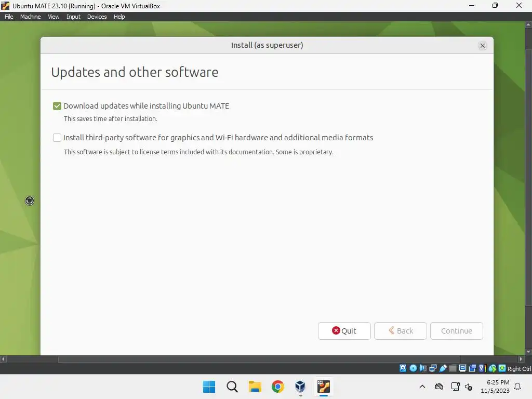Click the display monitor indicator icon
Viewport: 532px width, 399px height.
(x=462, y=368)
